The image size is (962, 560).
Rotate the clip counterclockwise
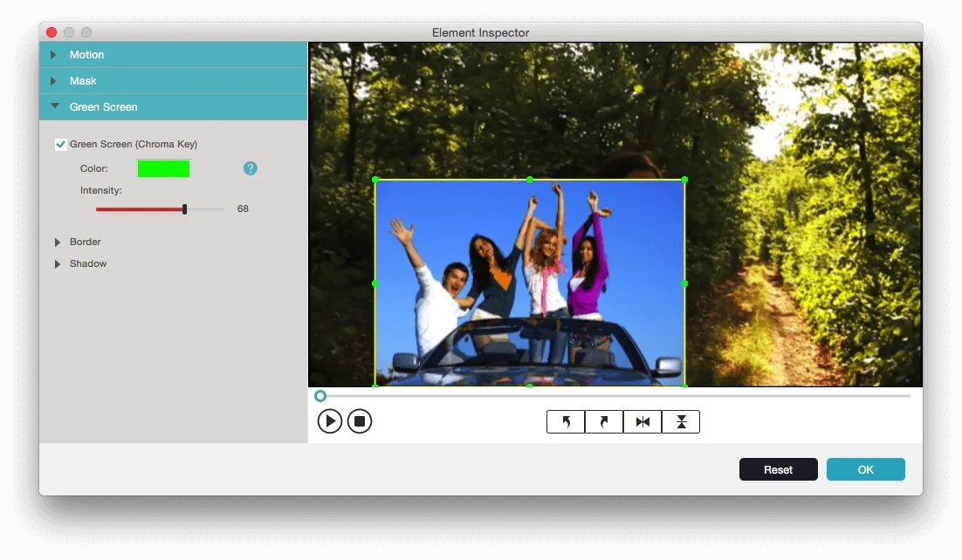566,422
